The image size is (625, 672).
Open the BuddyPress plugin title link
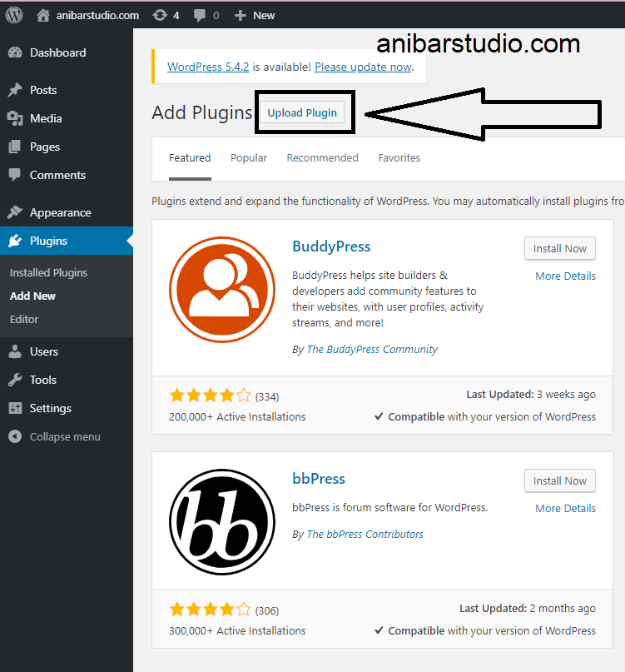click(331, 246)
